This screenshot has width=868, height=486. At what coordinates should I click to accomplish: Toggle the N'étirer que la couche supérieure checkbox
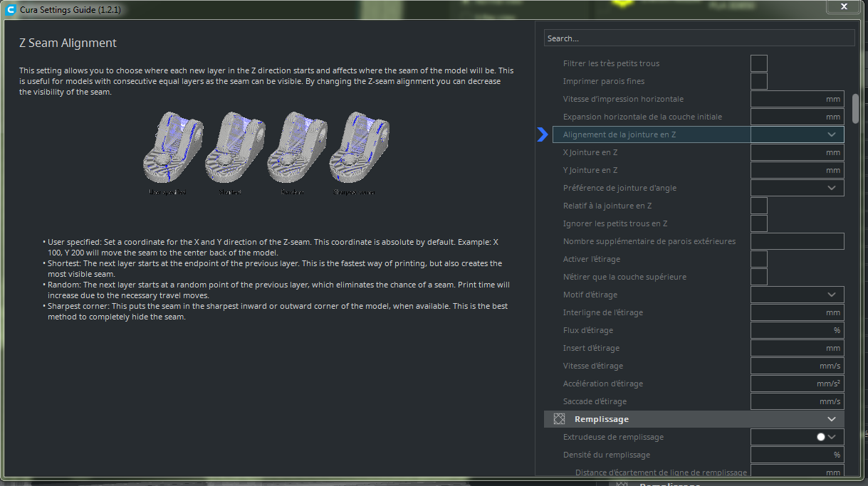(x=759, y=277)
